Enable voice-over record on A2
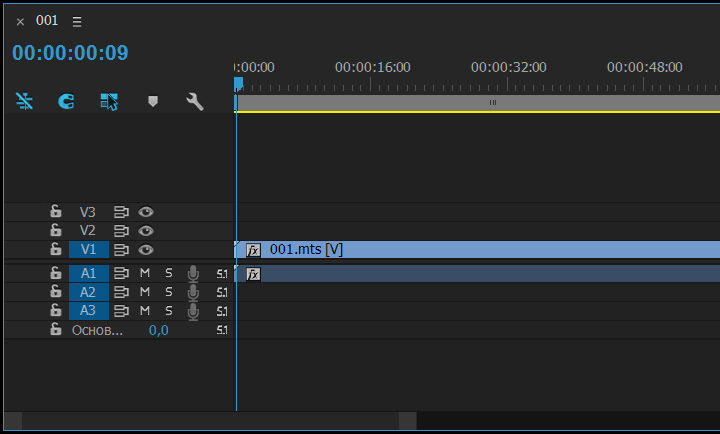This screenshot has width=720, height=434. pyautogui.click(x=193, y=293)
